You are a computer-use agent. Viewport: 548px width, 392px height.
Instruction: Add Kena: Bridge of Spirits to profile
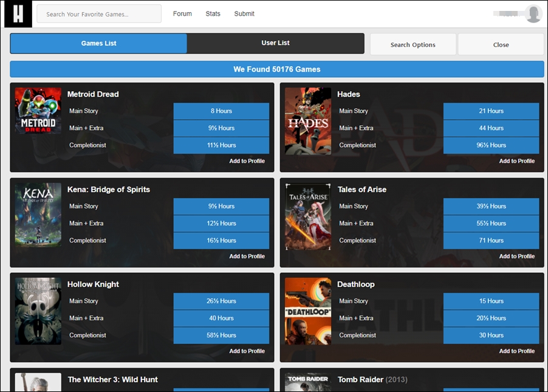pos(247,256)
